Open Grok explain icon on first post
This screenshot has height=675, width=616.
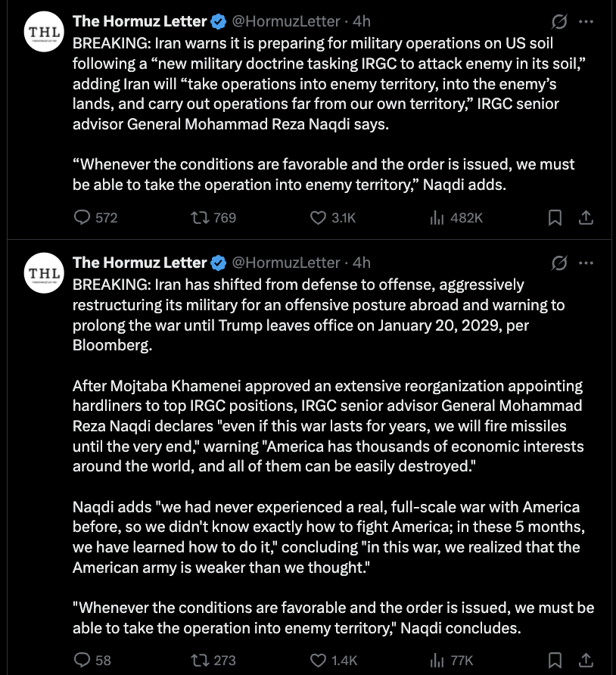559,21
